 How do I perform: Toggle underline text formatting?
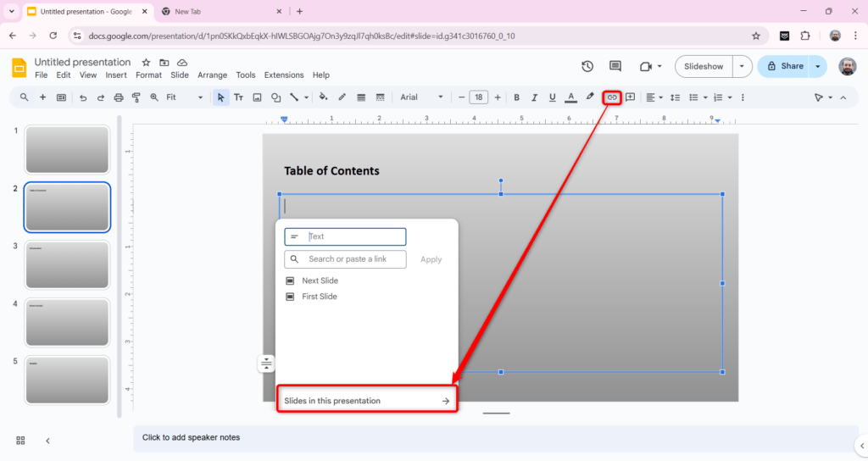pyautogui.click(x=552, y=97)
